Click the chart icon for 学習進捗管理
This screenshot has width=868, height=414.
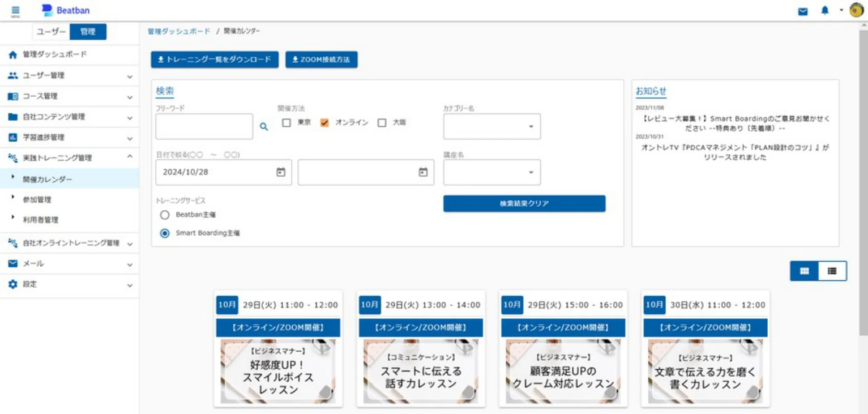(13, 138)
